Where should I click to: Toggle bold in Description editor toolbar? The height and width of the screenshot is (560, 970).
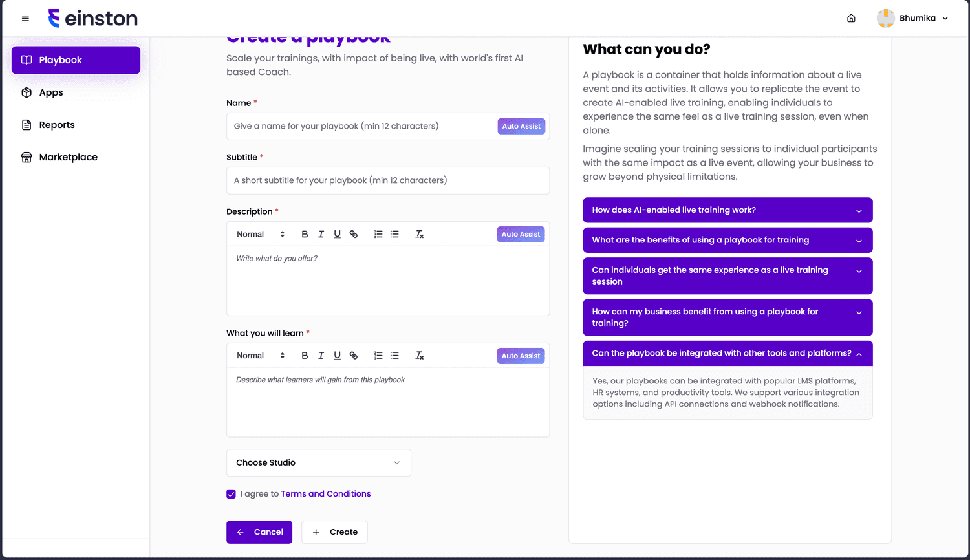tap(305, 234)
